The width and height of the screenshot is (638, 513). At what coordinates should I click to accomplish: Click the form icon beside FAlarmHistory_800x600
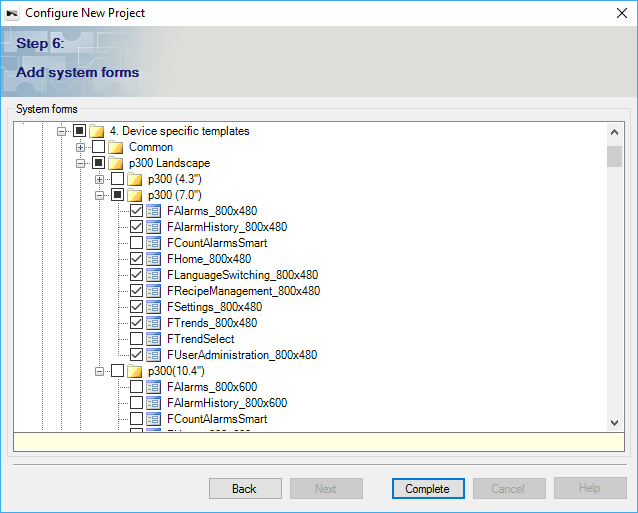click(153, 403)
